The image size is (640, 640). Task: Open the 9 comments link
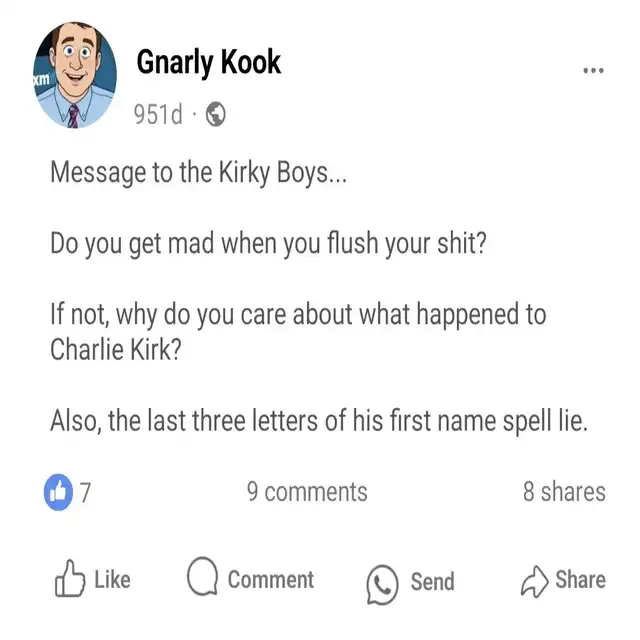tap(307, 492)
